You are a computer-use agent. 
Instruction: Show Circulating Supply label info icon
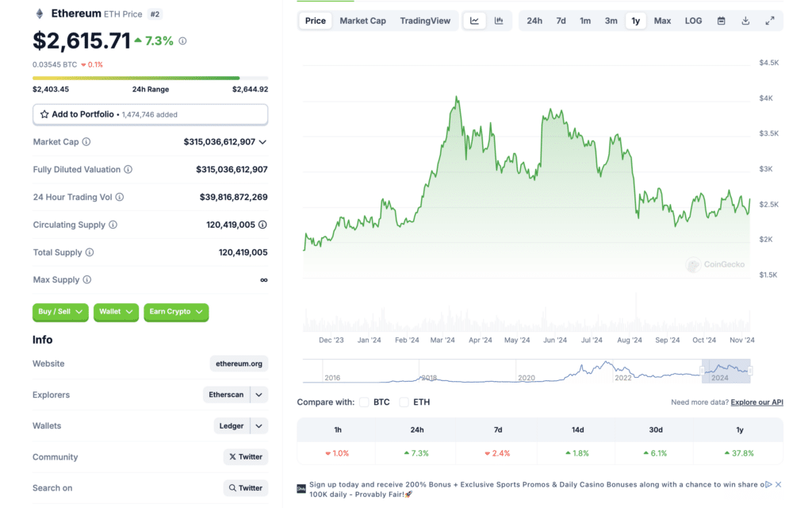pyautogui.click(x=113, y=225)
